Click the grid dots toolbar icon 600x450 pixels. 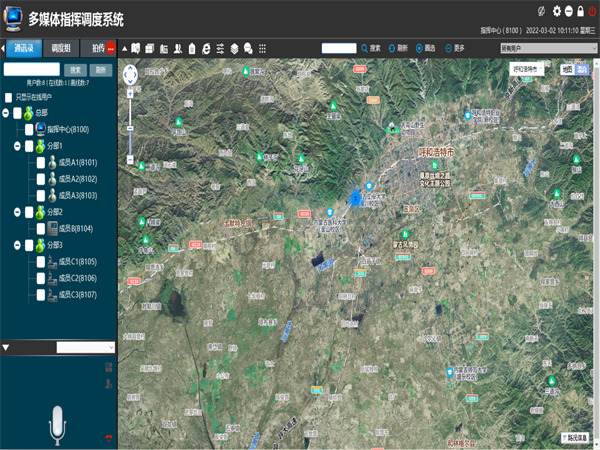pos(262,48)
